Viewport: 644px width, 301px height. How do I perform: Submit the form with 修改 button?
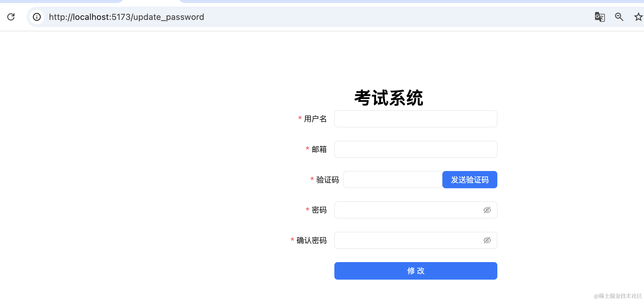tap(416, 271)
